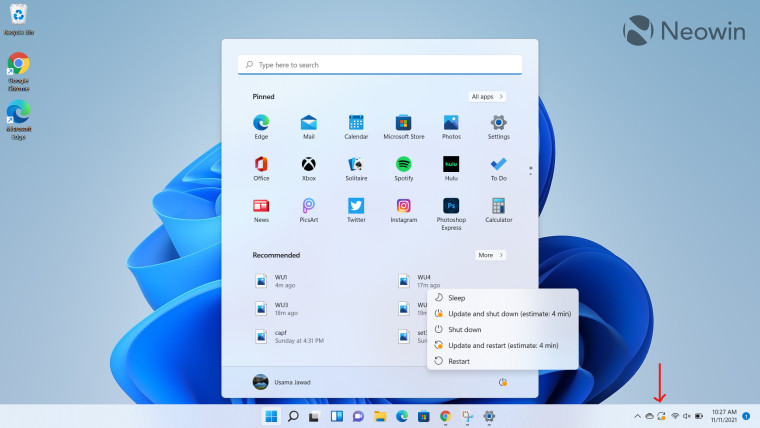
Task: Open the pinned Spotify app
Action: point(403,164)
